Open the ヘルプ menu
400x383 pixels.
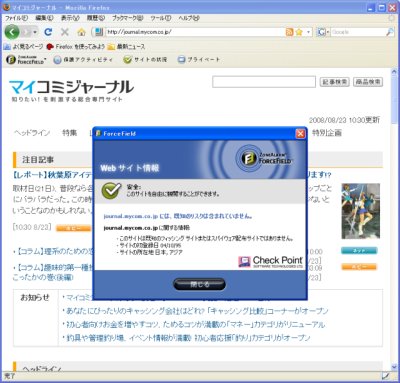pos(189,18)
